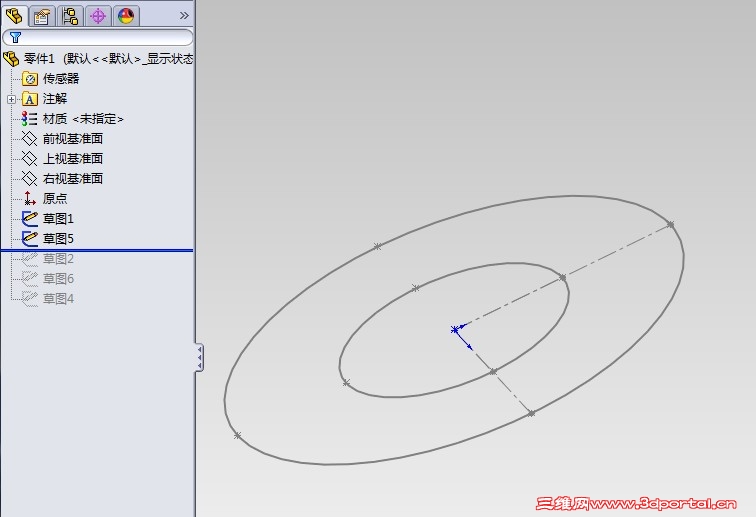Select the long dash-dot centerline
Viewport: 756px width, 517px height.
(x=563, y=277)
